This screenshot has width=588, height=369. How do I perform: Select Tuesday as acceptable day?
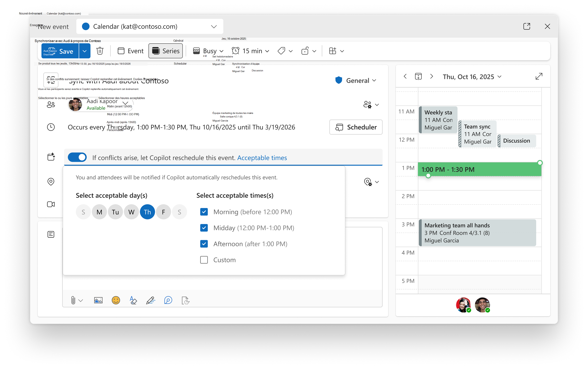click(x=115, y=212)
